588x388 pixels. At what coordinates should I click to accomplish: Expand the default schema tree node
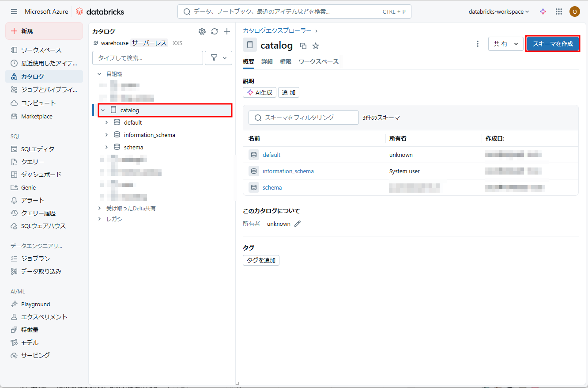click(x=106, y=122)
